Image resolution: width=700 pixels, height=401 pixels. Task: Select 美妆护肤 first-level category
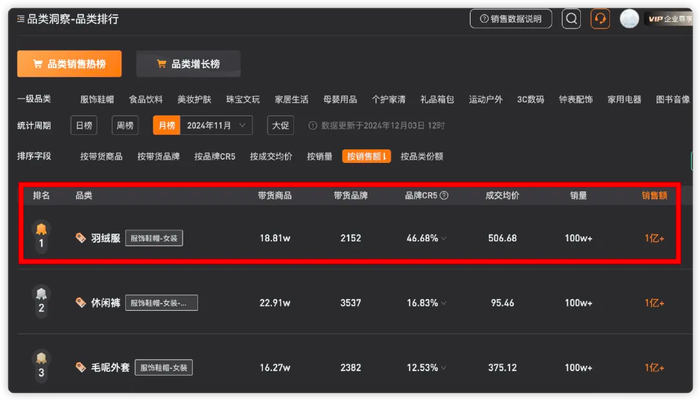(x=194, y=99)
